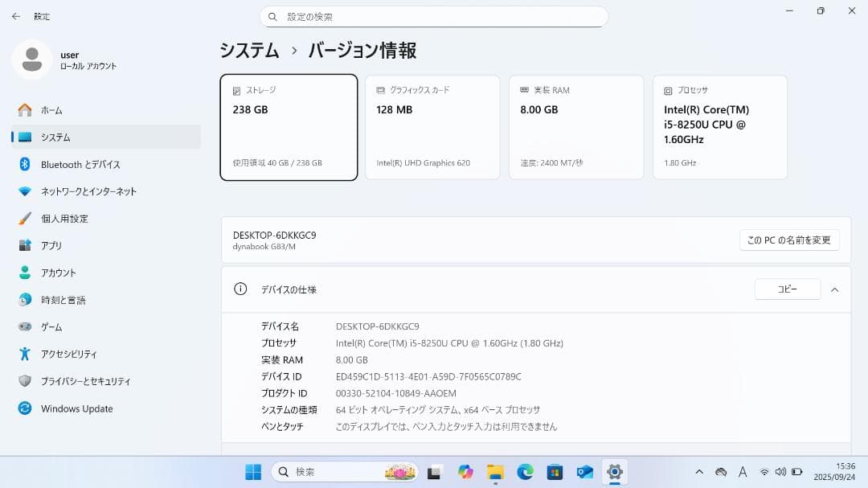Click the このPCの名前を変更 button
The image size is (868, 488).
[x=789, y=240]
